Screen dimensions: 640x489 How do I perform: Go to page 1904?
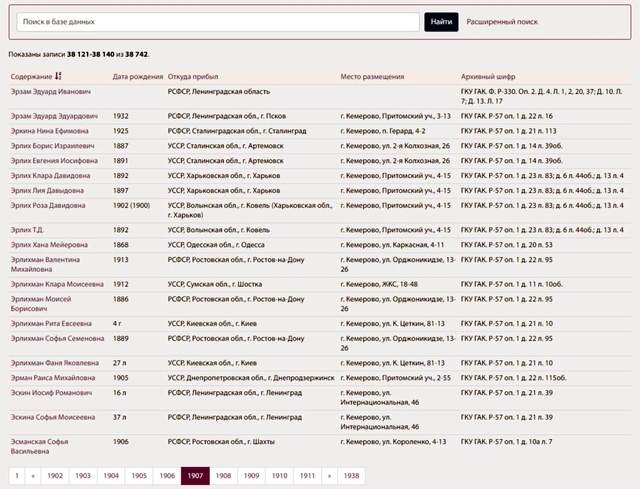point(111,476)
